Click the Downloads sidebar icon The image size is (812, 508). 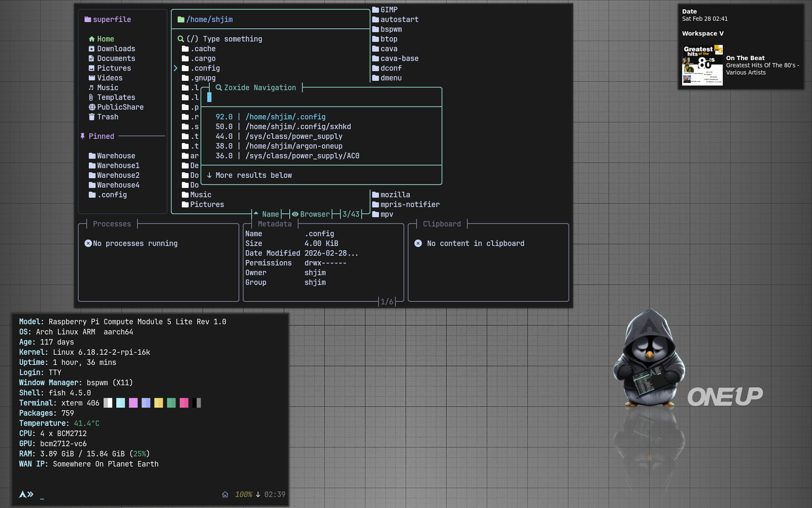click(91, 49)
